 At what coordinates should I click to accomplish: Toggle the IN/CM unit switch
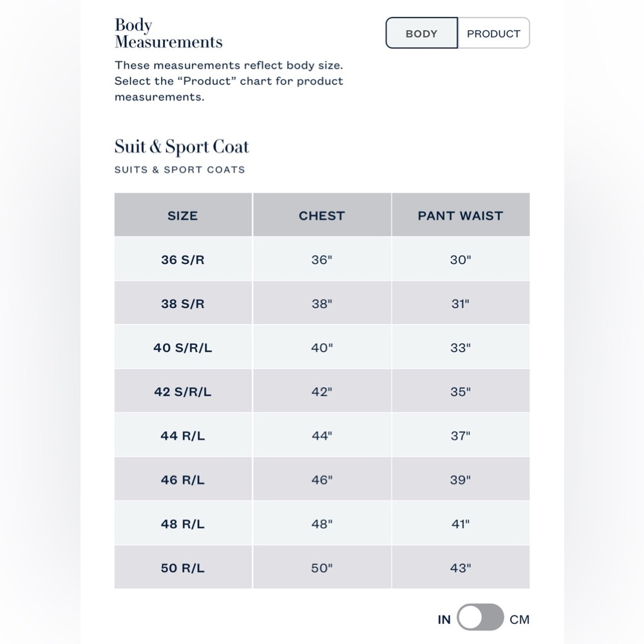[x=480, y=617]
